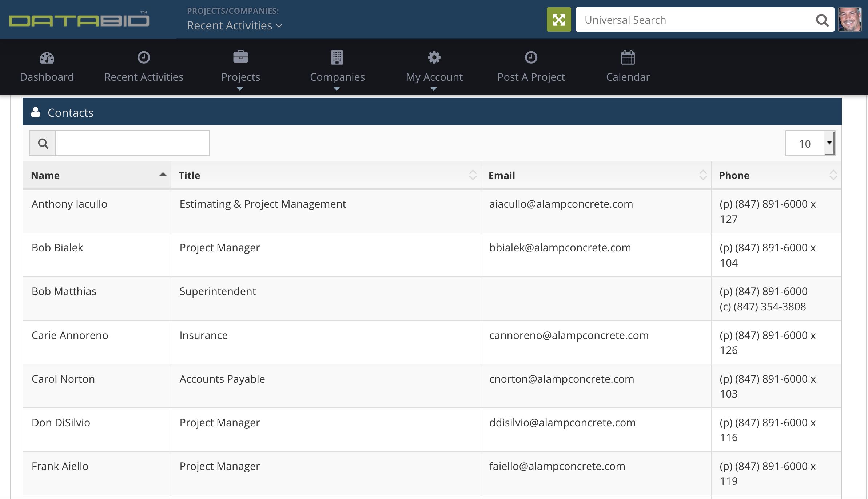Click the Post A Project clock icon

tap(531, 57)
